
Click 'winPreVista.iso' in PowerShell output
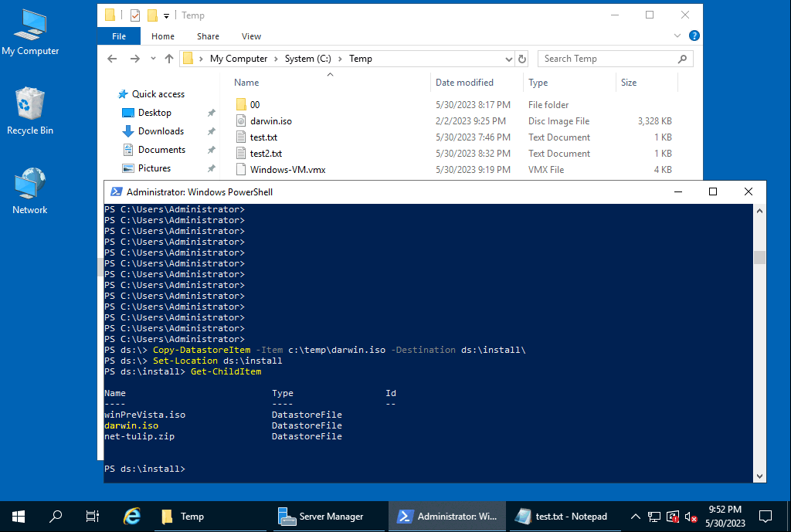tap(144, 415)
